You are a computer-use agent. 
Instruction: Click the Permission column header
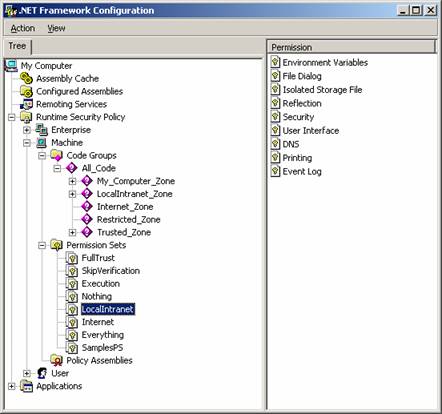point(352,47)
